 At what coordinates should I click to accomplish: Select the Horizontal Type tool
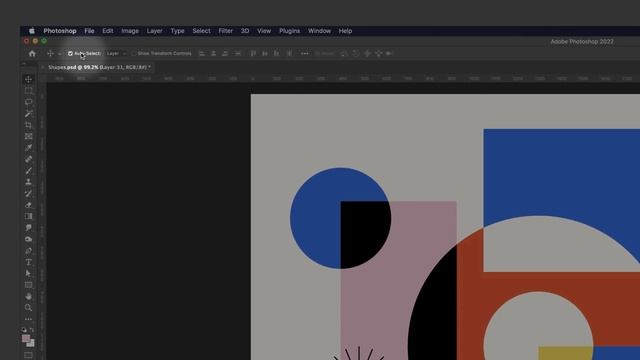pos(28,262)
